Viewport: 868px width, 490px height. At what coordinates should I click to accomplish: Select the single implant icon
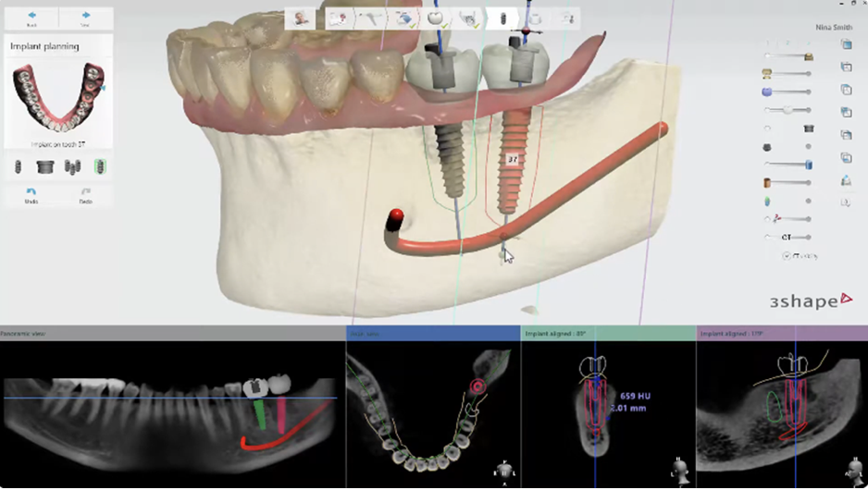(18, 167)
